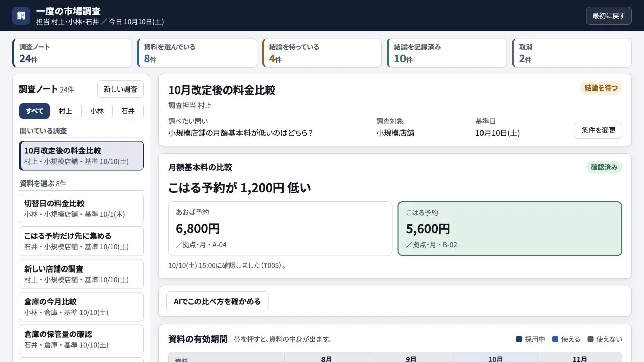The width and height of the screenshot is (644, 362).
Task: Switch to the 村上 filter tab
Action: click(x=66, y=111)
